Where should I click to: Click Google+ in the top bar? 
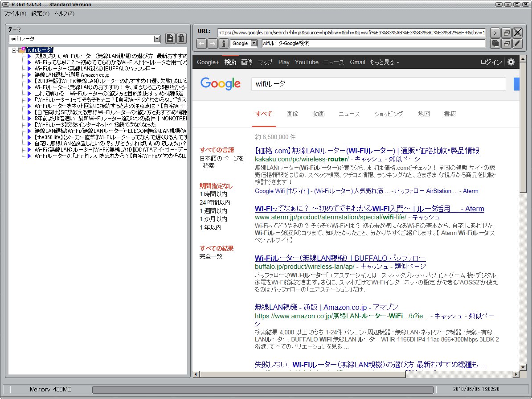[208, 62]
